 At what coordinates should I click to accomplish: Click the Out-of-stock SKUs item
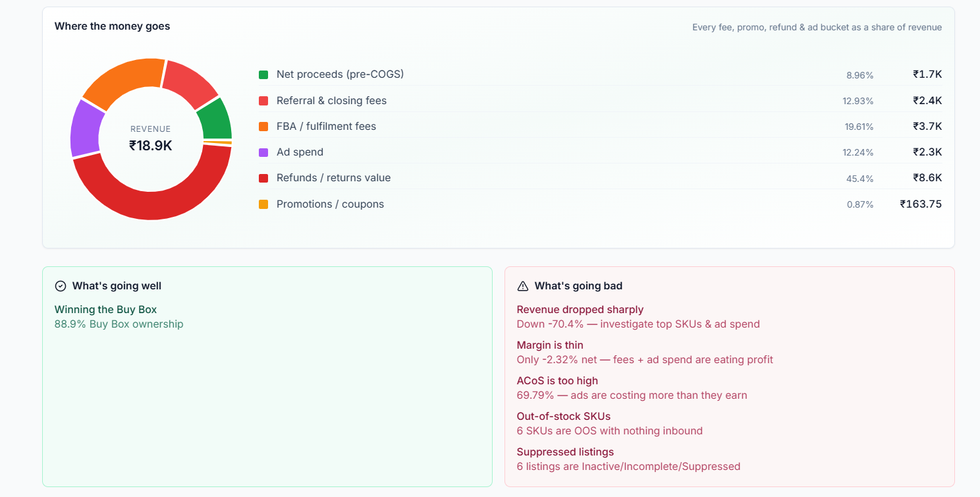(564, 417)
